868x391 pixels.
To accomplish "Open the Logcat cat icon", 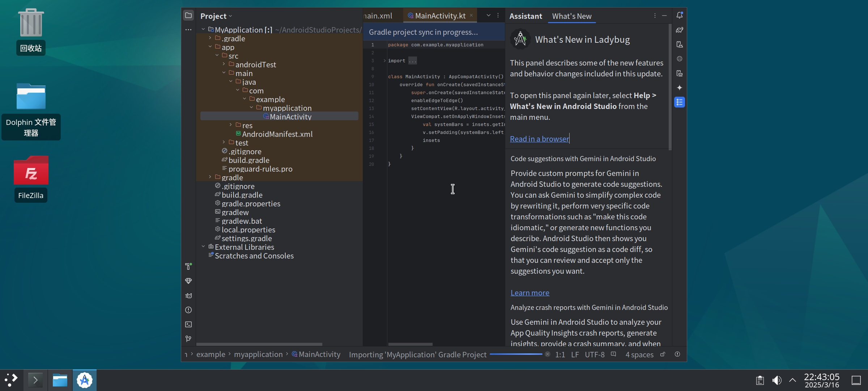I will tap(188, 295).
